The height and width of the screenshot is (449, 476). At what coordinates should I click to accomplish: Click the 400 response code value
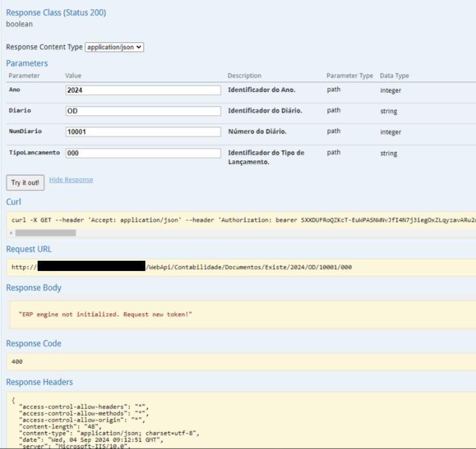[x=17, y=362]
